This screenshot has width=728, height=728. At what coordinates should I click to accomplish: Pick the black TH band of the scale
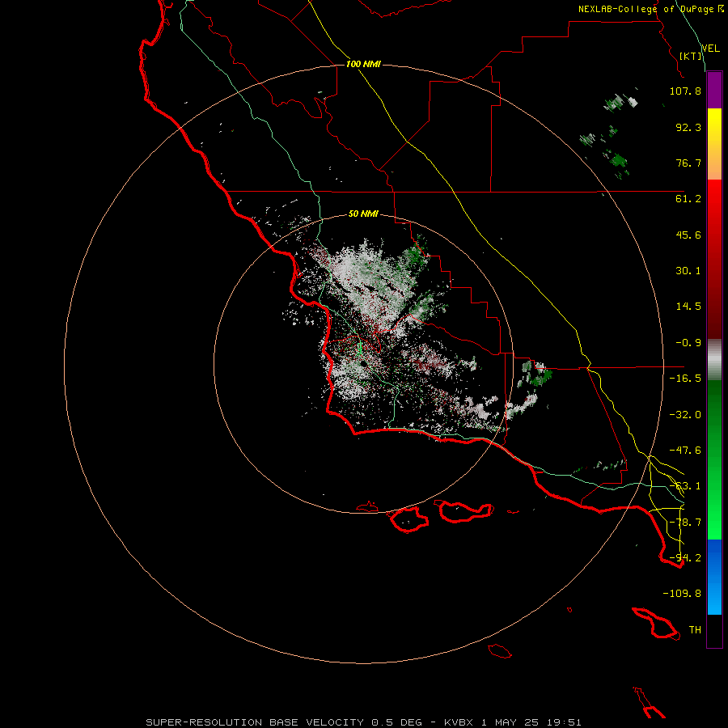point(714,631)
